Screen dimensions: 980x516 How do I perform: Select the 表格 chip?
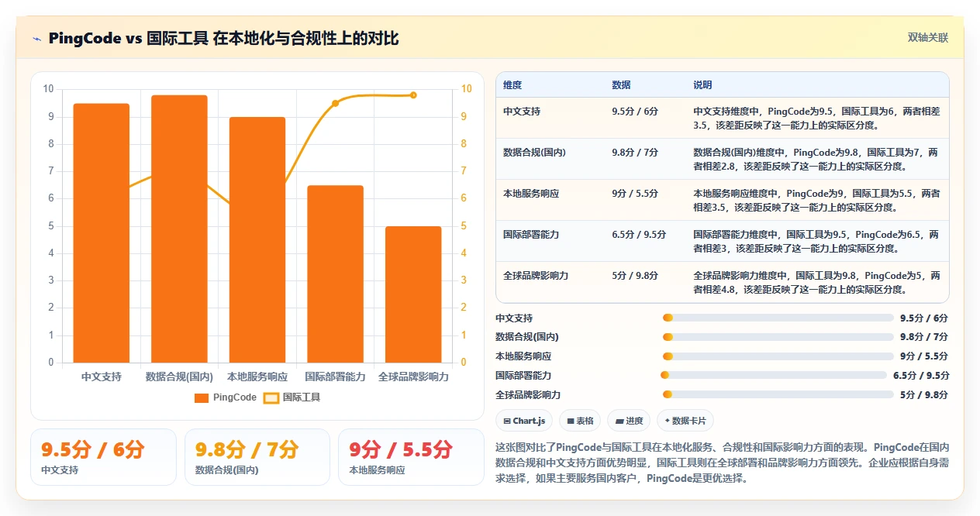click(x=580, y=421)
